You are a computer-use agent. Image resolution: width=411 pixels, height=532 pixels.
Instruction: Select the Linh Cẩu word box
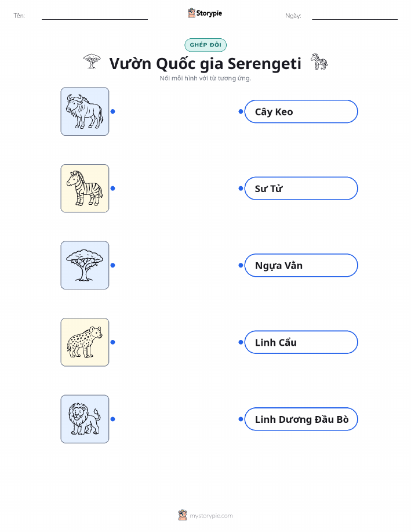(301, 342)
